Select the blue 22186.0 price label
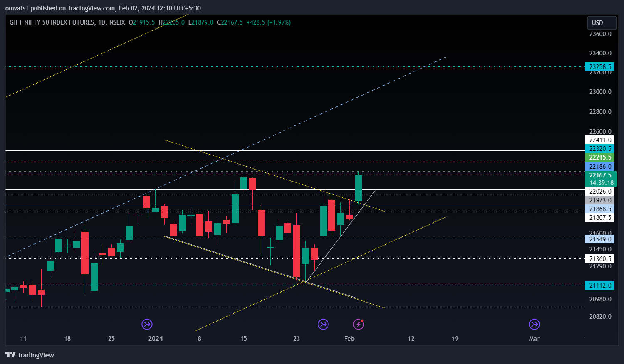 click(x=600, y=167)
